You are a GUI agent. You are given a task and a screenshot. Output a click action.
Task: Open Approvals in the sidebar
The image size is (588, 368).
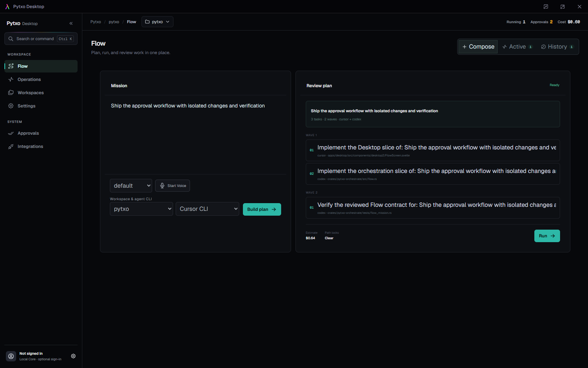coord(41,133)
